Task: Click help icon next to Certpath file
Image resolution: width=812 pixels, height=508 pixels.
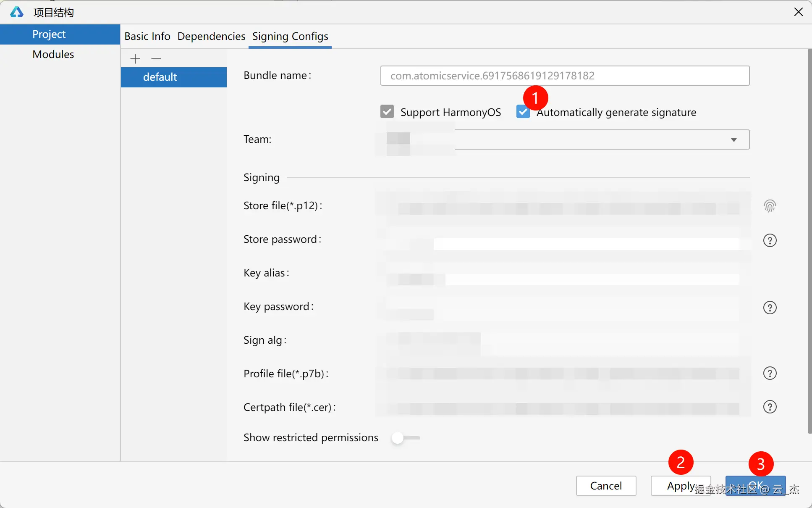Action: click(x=770, y=407)
